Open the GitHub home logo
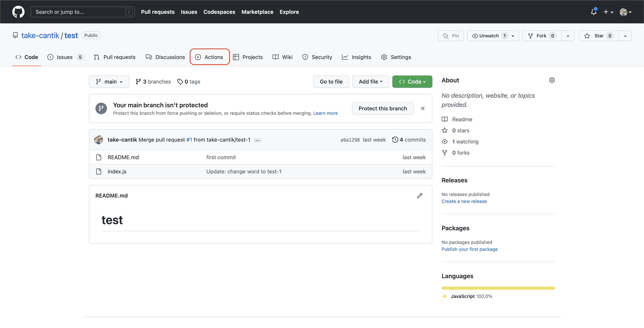The image size is (644, 328). tap(18, 12)
